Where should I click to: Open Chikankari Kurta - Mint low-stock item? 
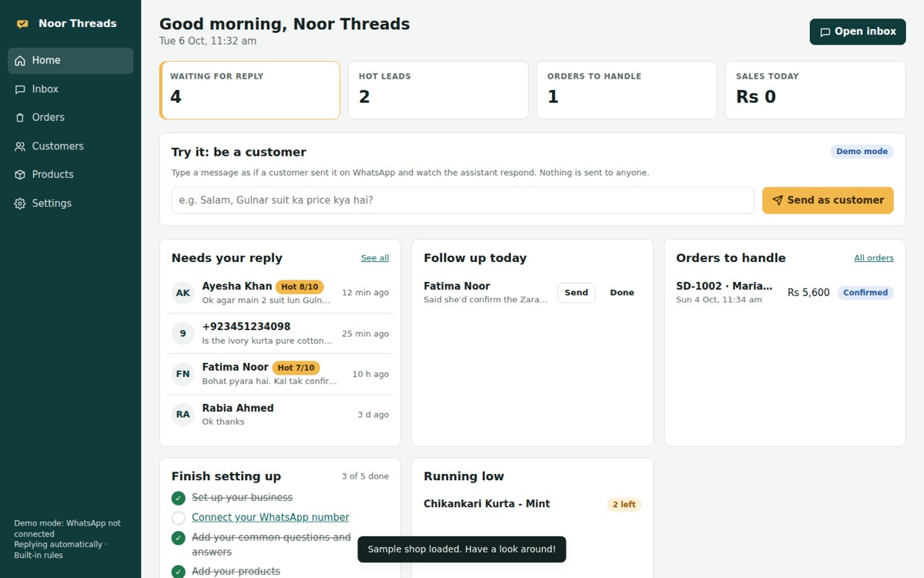click(532, 505)
